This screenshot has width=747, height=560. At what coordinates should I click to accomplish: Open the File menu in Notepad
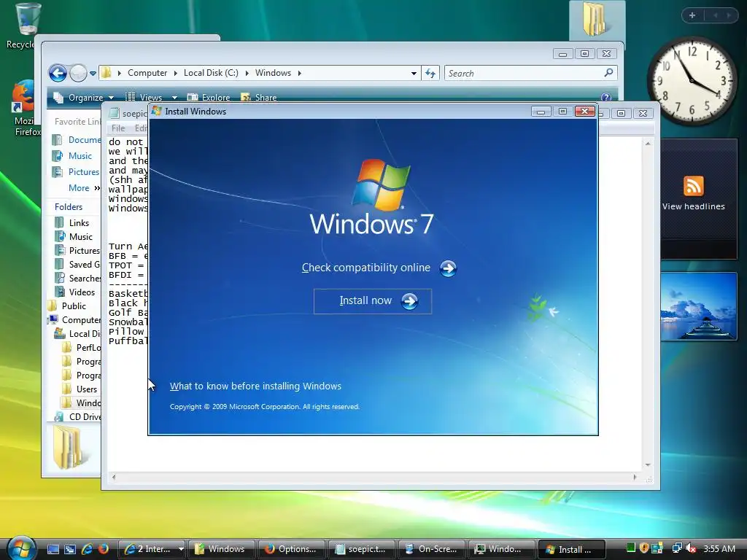[117, 128]
